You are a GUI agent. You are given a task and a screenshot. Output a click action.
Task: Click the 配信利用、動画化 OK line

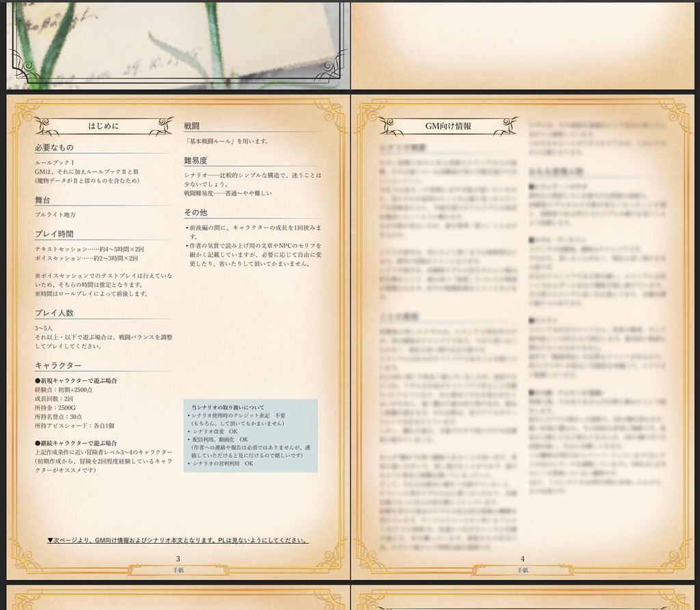click(217, 440)
